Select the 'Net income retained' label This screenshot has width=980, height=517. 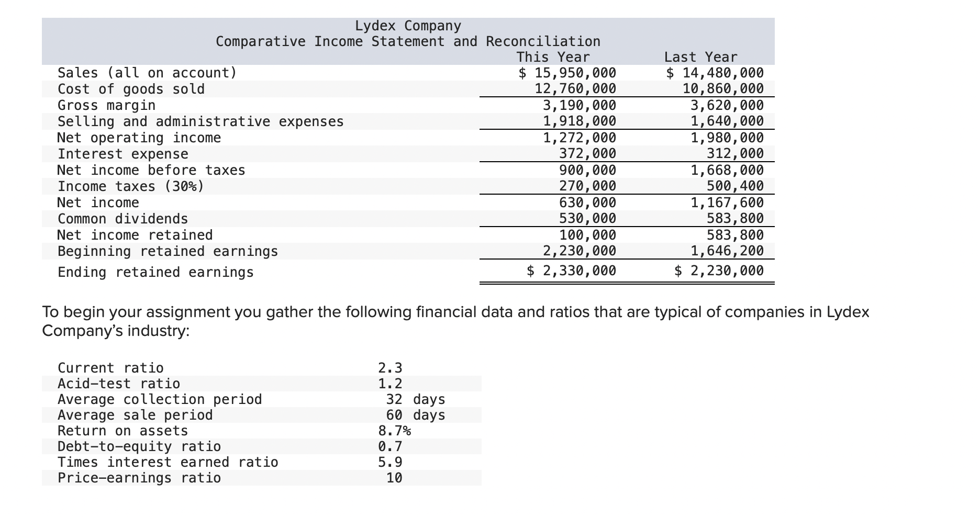(135, 235)
